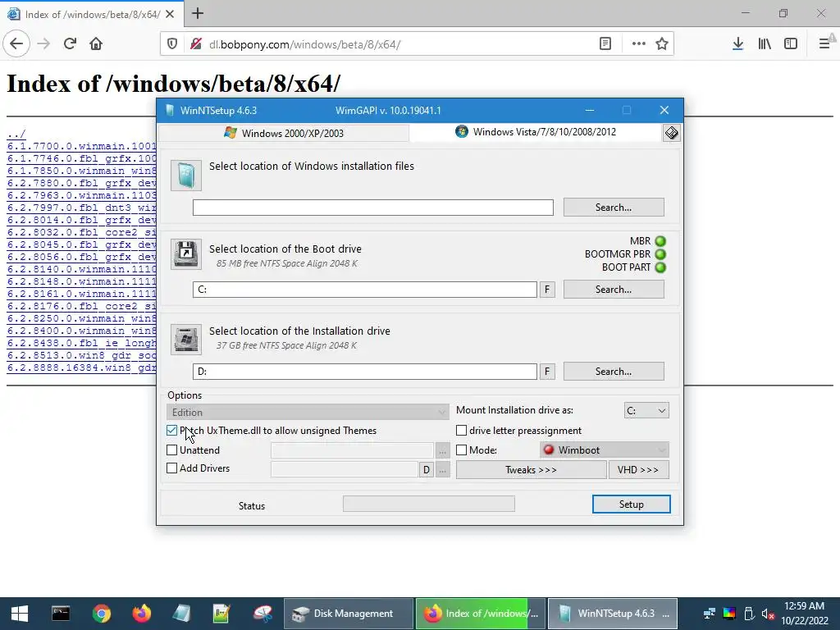
Task: Click the installation files path field
Action: 373,208
